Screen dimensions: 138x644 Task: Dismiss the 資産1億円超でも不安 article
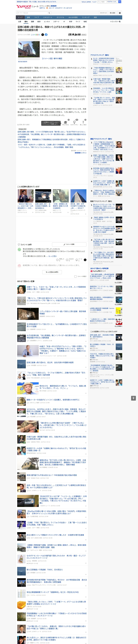[x=86, y=480]
